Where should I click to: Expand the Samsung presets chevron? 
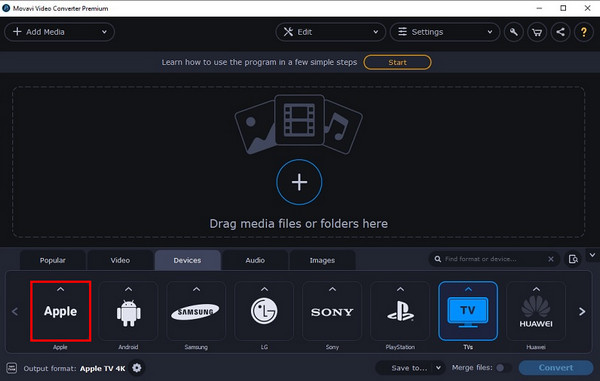(x=196, y=290)
